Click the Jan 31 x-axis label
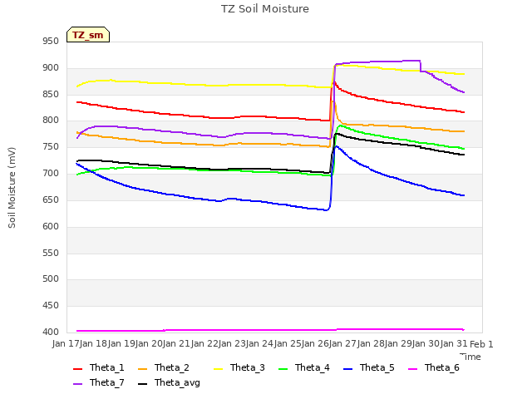This screenshot has height=399, width=532. 453,344
